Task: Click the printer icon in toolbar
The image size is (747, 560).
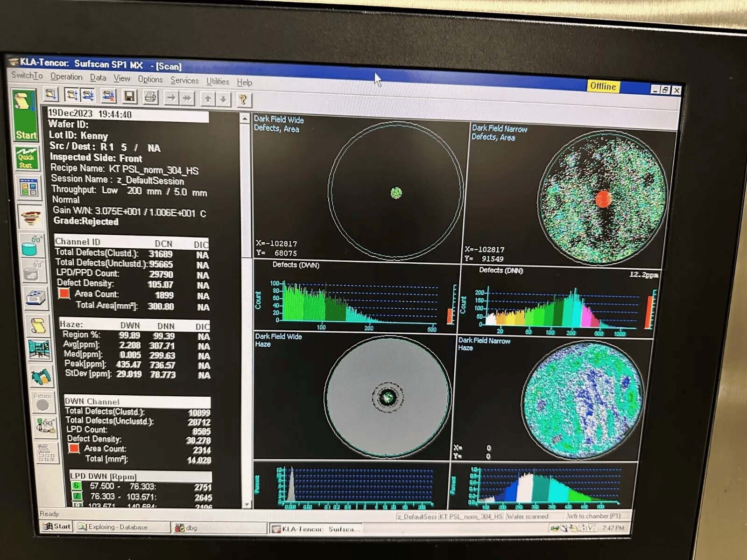Action: (x=150, y=97)
